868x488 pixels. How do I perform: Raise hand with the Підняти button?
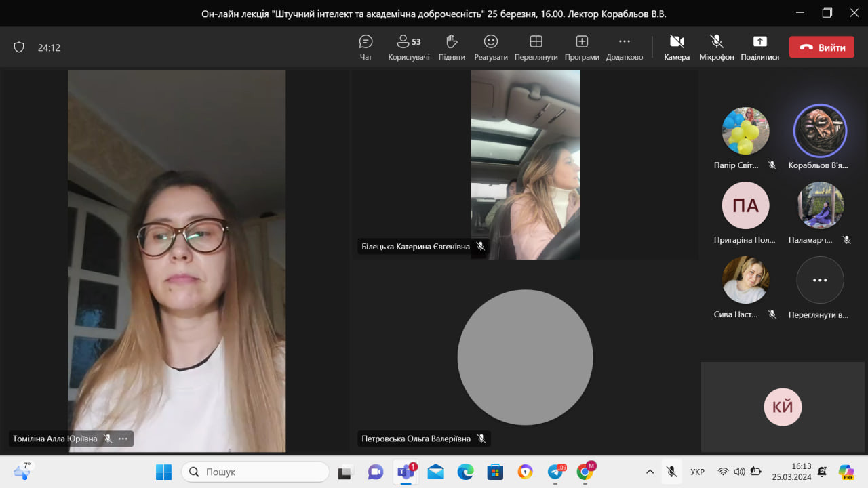point(452,47)
